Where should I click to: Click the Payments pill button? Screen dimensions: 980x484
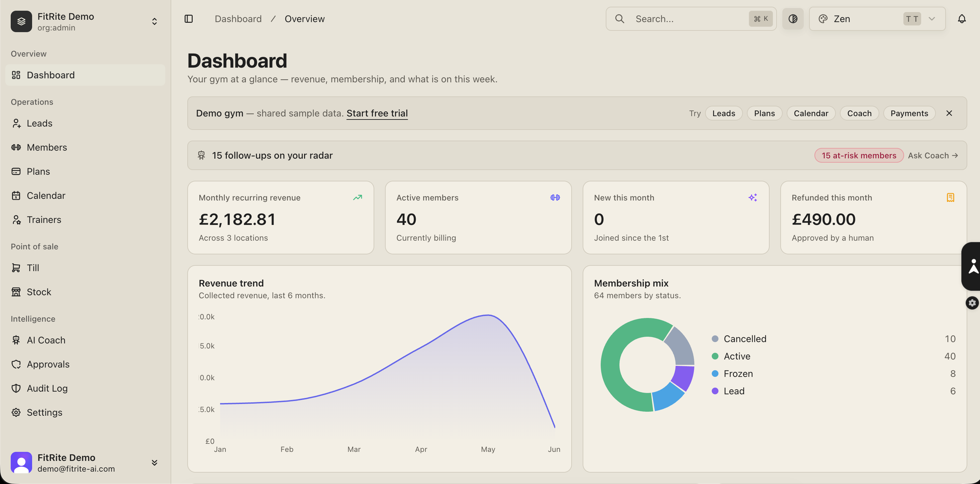pos(909,113)
